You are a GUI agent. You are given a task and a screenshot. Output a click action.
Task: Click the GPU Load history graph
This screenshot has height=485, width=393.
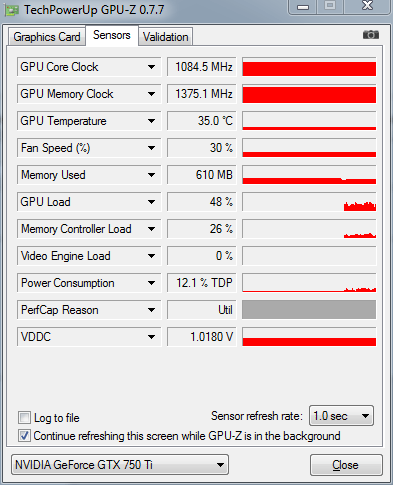(x=309, y=202)
